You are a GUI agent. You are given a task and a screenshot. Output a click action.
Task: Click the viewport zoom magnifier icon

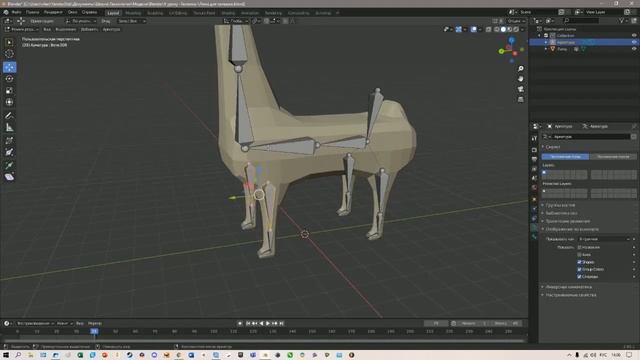[520, 69]
